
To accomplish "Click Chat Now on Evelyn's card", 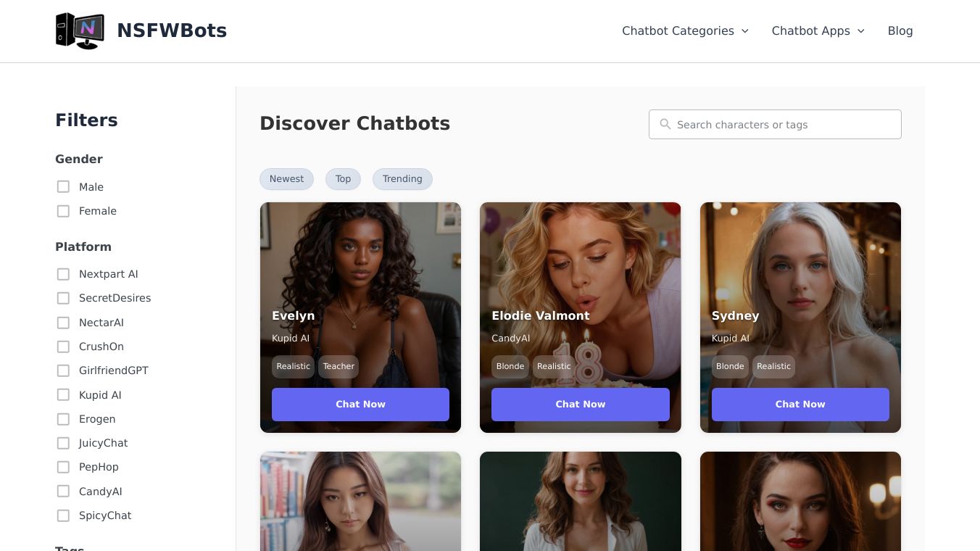I will pyautogui.click(x=360, y=405).
